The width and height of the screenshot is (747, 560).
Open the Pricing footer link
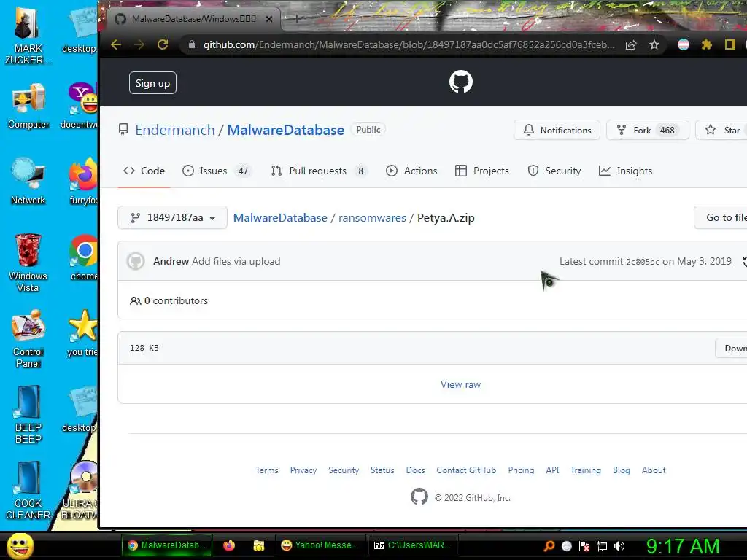click(521, 470)
